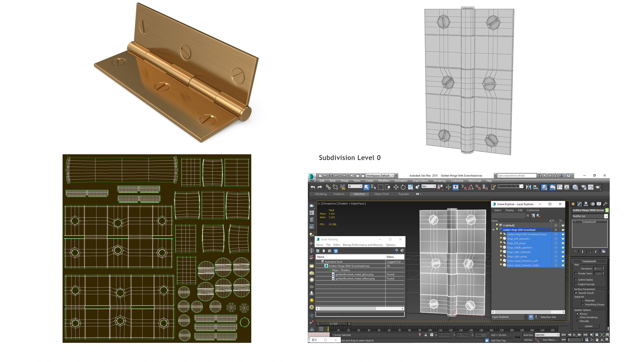Open the Create Selection Set dropdown
This screenshot has width=644, height=362.
[511, 186]
